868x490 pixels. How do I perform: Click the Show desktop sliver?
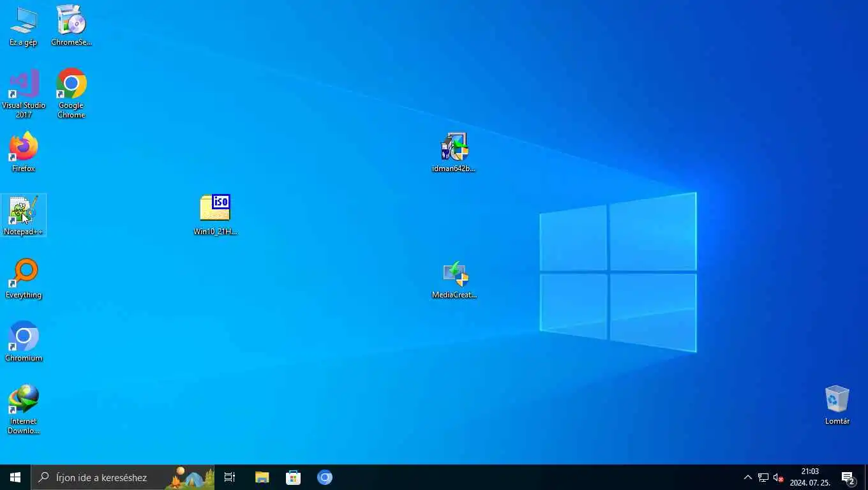[x=866, y=477]
